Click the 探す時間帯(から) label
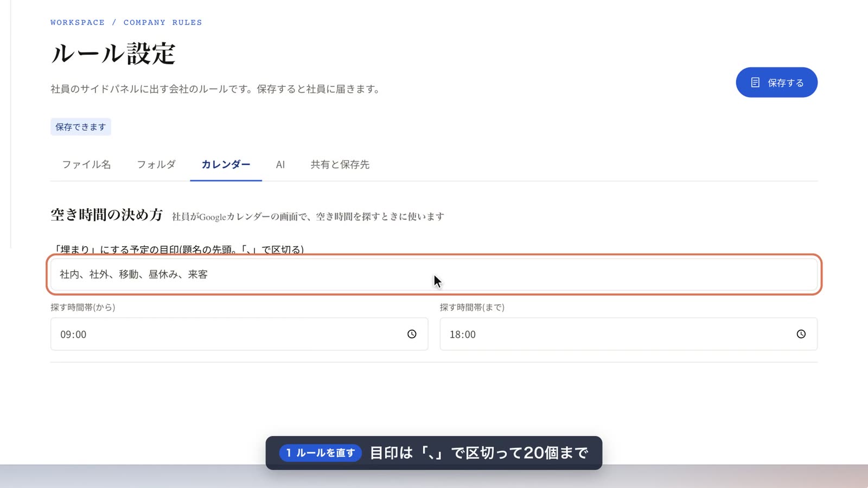 click(83, 307)
